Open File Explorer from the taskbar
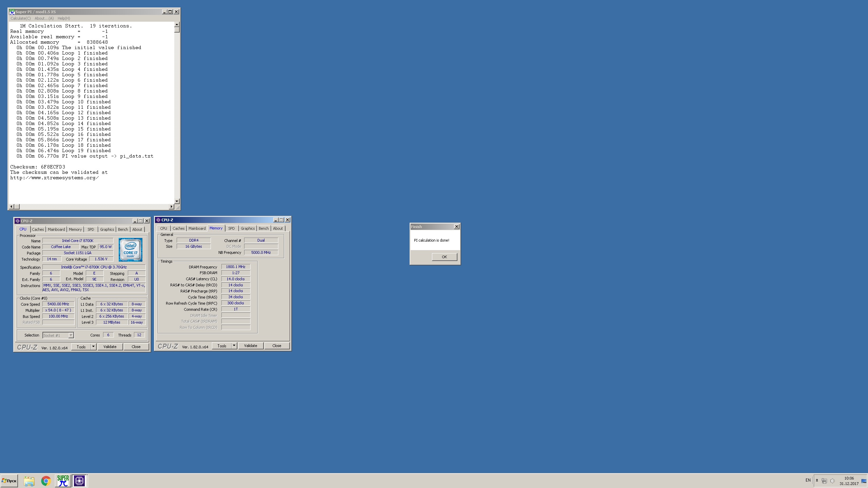 pyautogui.click(x=29, y=481)
